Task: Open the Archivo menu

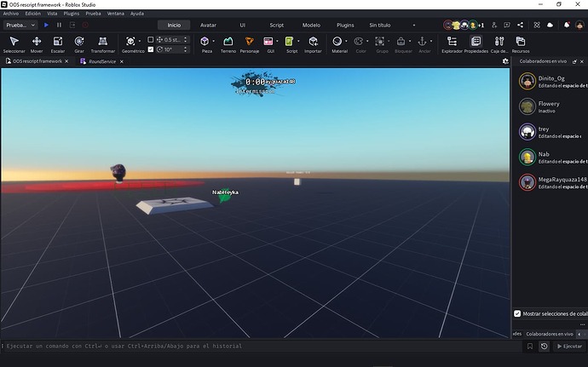Action: 11,14
